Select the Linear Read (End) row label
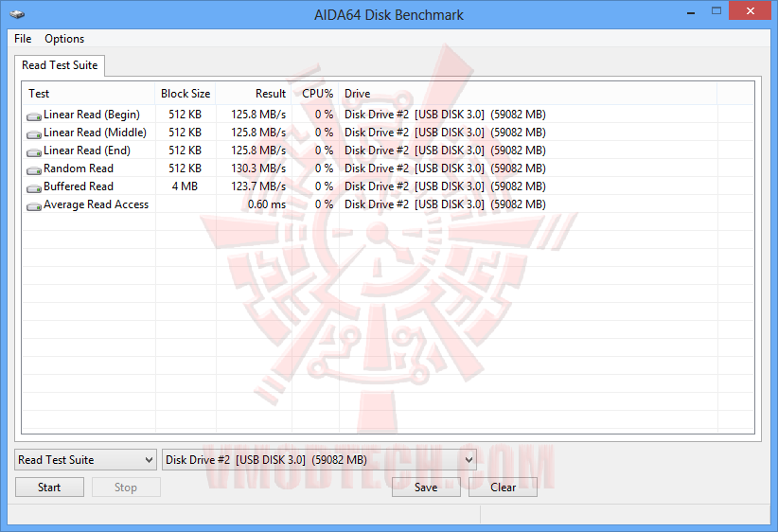Viewport: 778px width, 532px height. (x=87, y=151)
